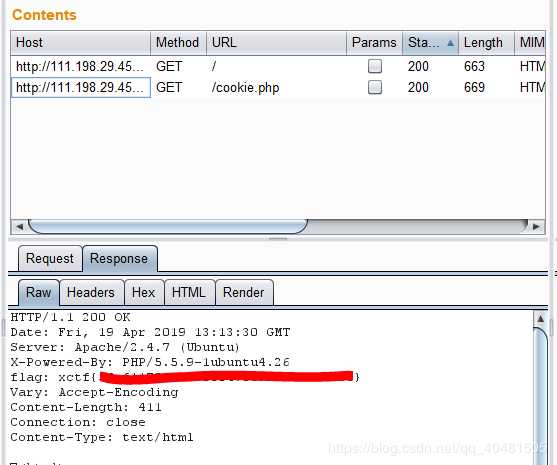This screenshot has height=465, width=557.
Task: Click the length value 669
Action: (474, 87)
